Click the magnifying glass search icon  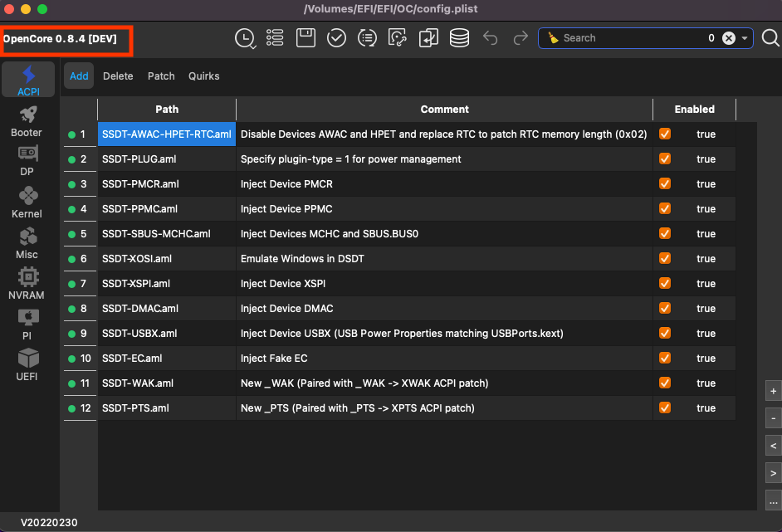(770, 38)
